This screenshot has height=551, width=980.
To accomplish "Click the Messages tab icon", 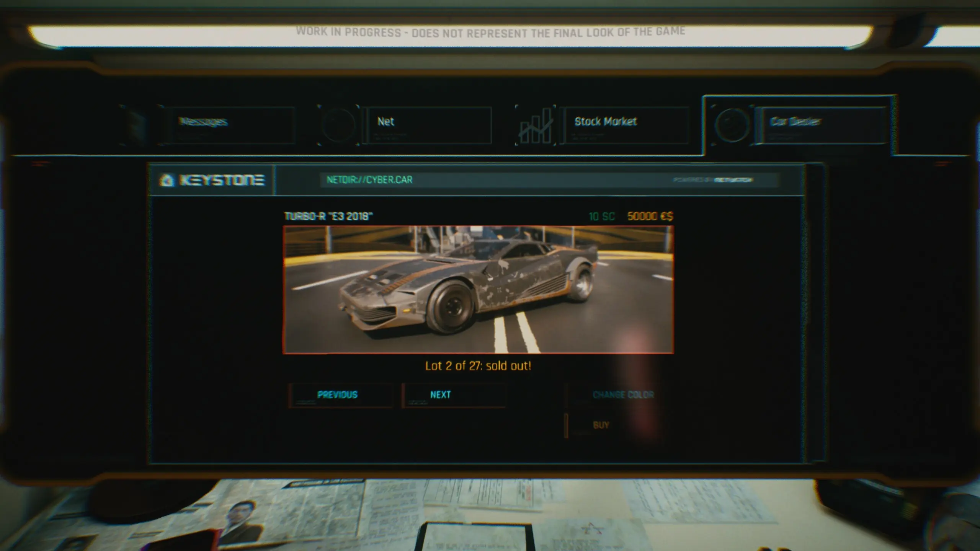I will 136,125.
